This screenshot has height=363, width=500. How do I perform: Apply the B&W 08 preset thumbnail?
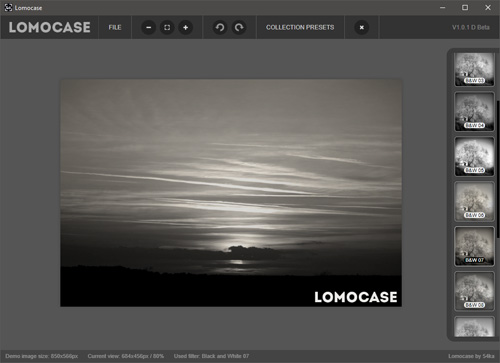[x=474, y=291]
